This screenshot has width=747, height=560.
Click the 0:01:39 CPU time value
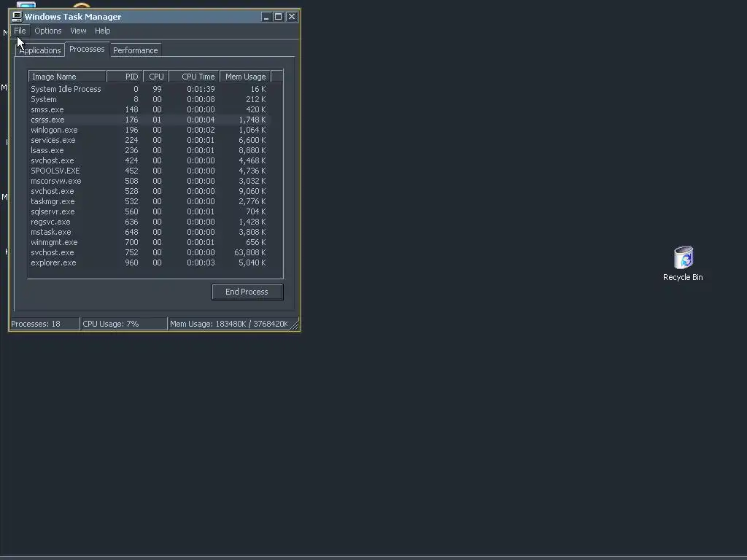[x=201, y=89]
